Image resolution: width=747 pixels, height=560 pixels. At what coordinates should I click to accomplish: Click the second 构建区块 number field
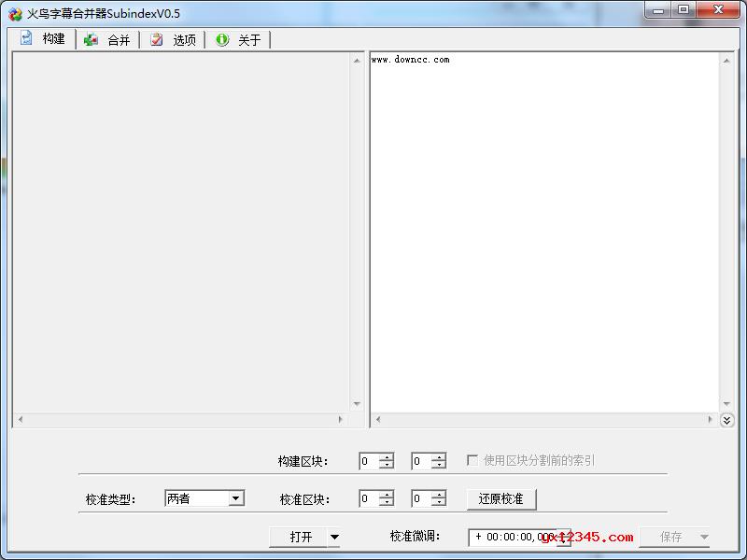pos(422,461)
